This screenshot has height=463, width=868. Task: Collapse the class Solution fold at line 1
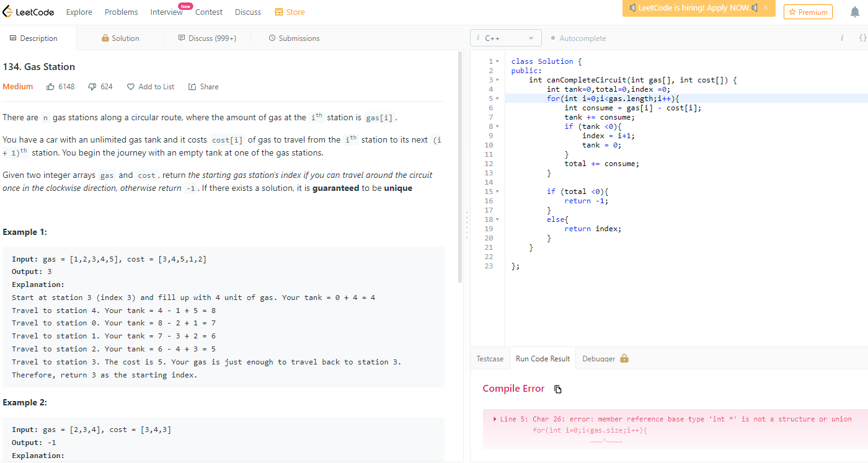tap(497, 61)
